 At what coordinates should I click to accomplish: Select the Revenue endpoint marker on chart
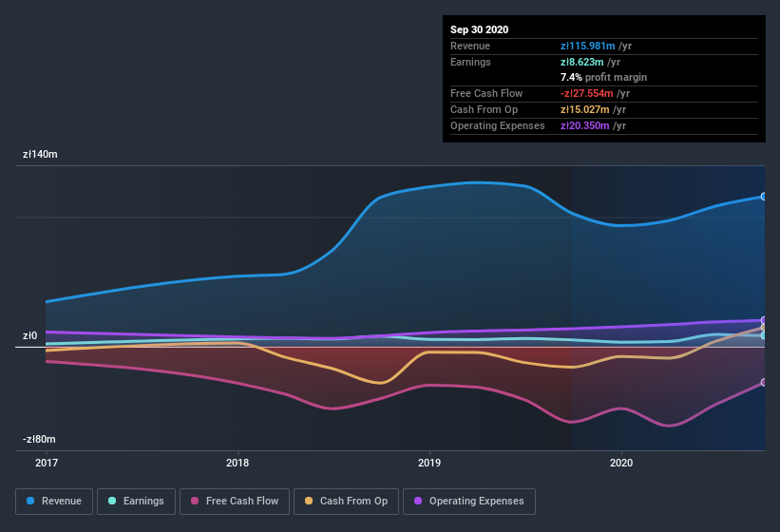click(x=763, y=197)
